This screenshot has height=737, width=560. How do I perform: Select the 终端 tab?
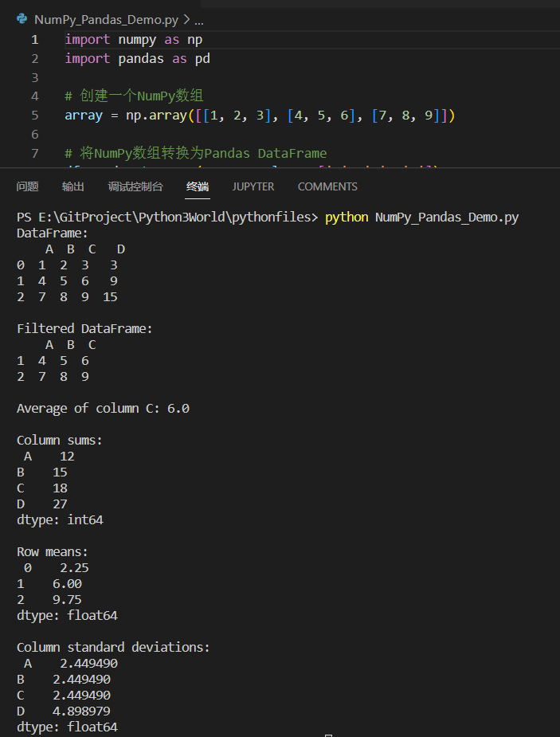pos(198,186)
